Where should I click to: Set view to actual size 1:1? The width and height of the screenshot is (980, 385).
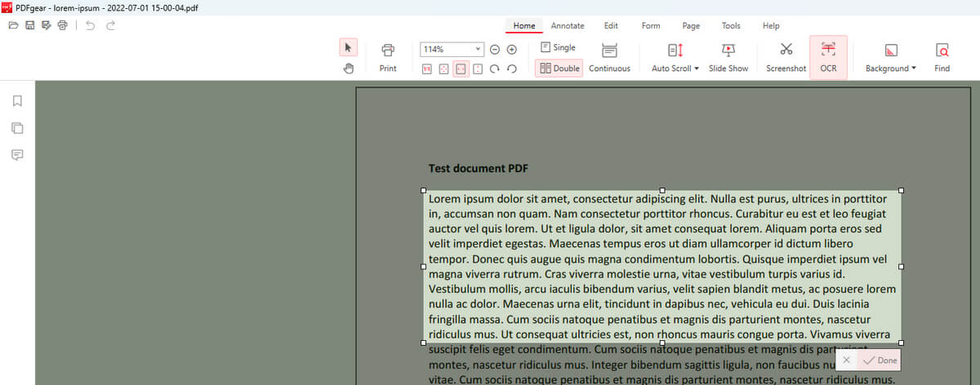(427, 69)
